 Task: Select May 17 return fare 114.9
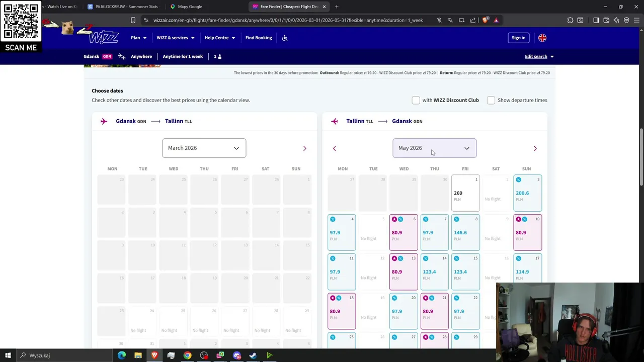[528, 269]
